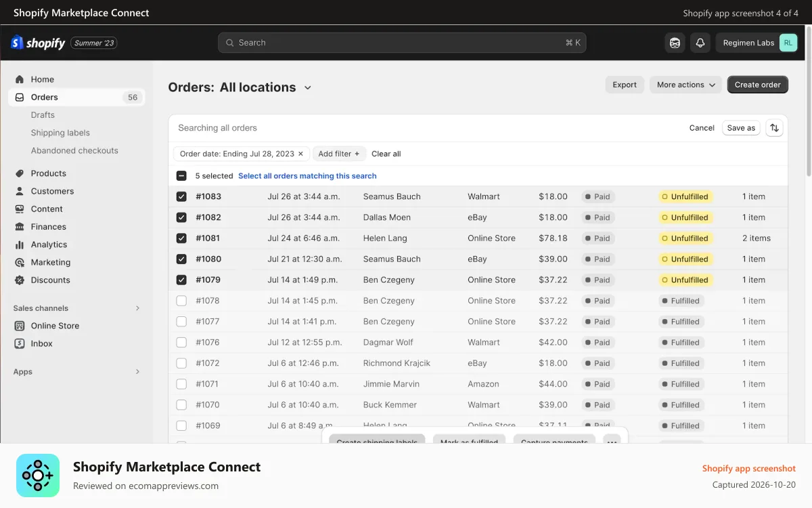Click the Orders inbox icon in the sidebar
812x508 pixels.
click(x=20, y=98)
